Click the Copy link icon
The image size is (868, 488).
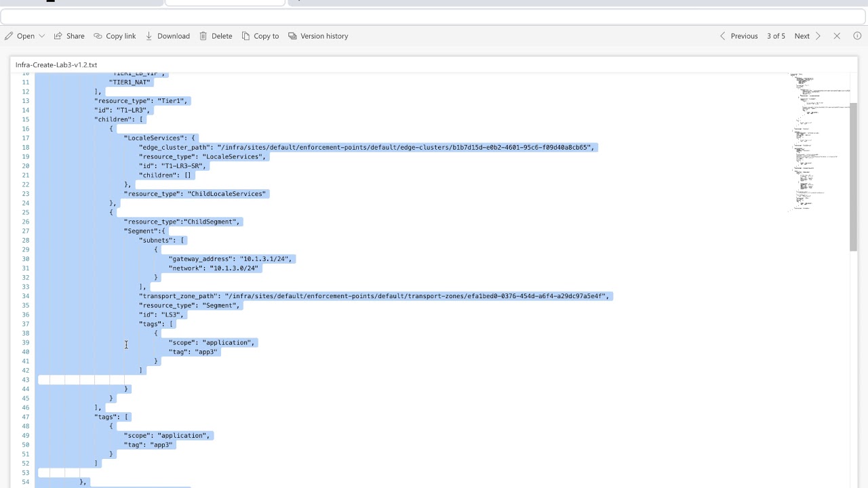coord(98,36)
